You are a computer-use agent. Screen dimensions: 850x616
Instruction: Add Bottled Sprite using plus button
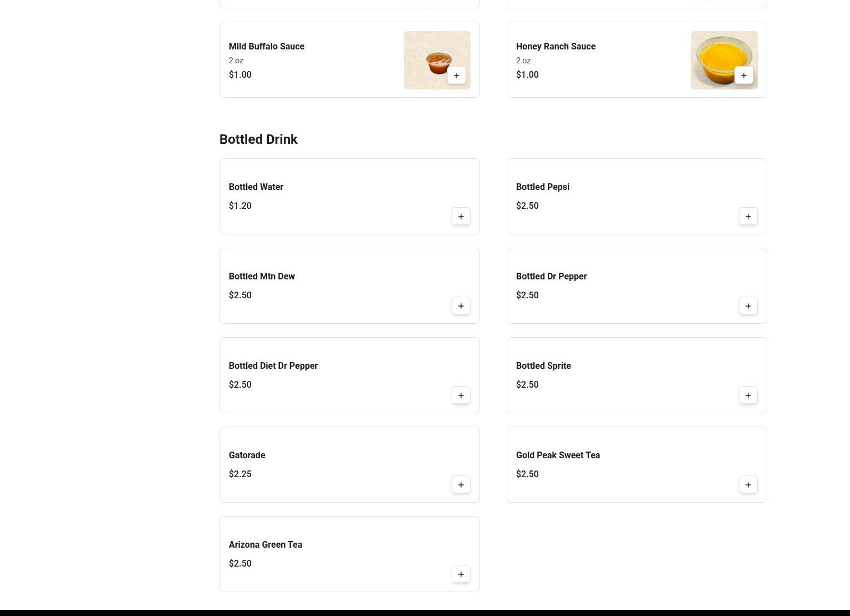pos(748,395)
